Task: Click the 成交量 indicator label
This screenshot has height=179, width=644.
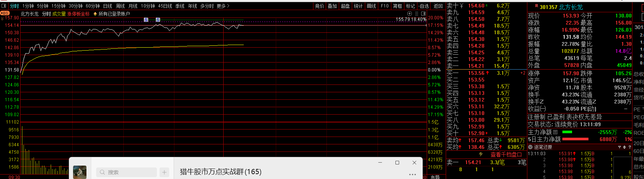Action: click(x=59, y=14)
